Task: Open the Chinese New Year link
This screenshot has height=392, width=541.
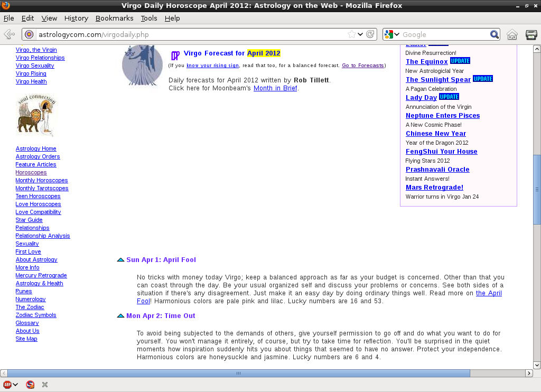Action: point(436,134)
